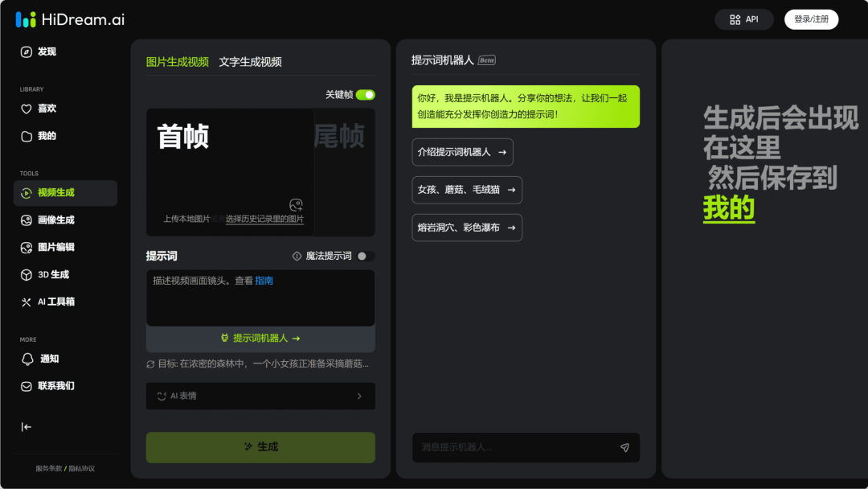868x489 pixels.
Task: Go to 我的 library folder
Action: 39,136
